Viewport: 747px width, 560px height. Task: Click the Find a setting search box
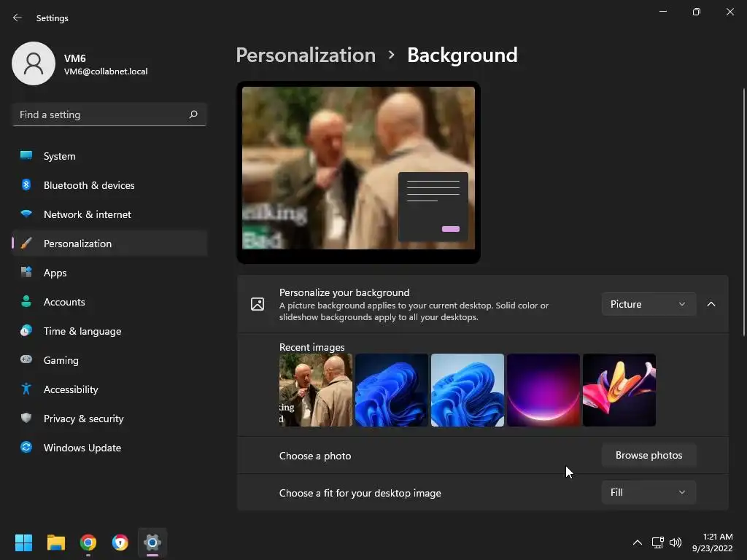[109, 114]
